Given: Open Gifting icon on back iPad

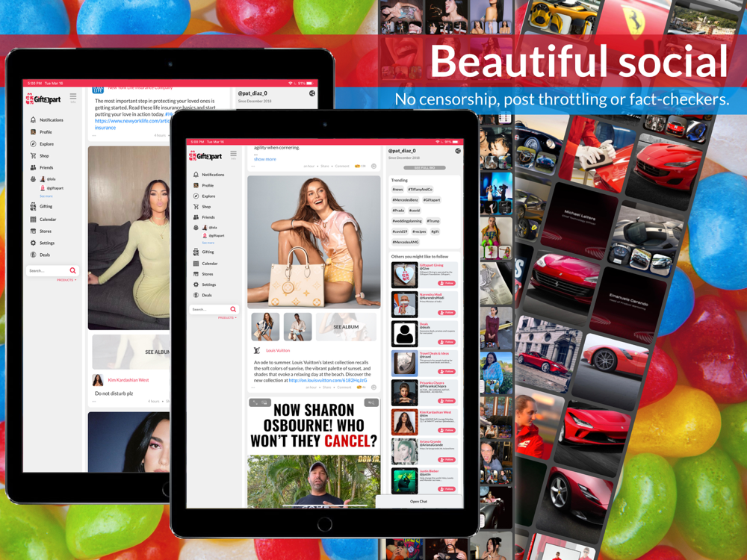Looking at the screenshot, I should (34, 207).
